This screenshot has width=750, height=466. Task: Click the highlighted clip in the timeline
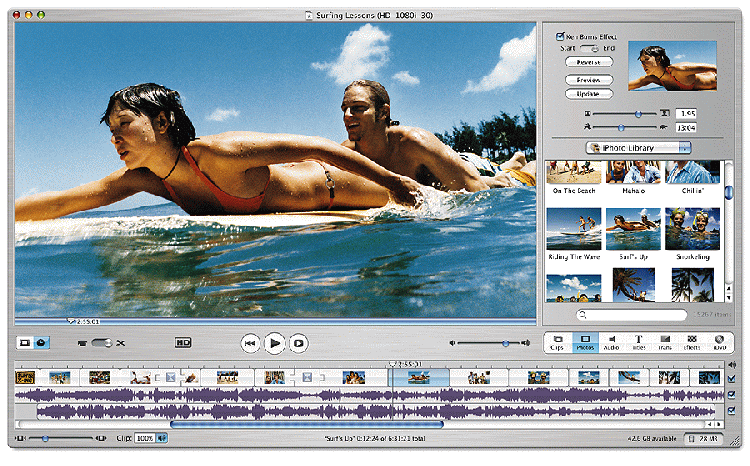click(418, 377)
